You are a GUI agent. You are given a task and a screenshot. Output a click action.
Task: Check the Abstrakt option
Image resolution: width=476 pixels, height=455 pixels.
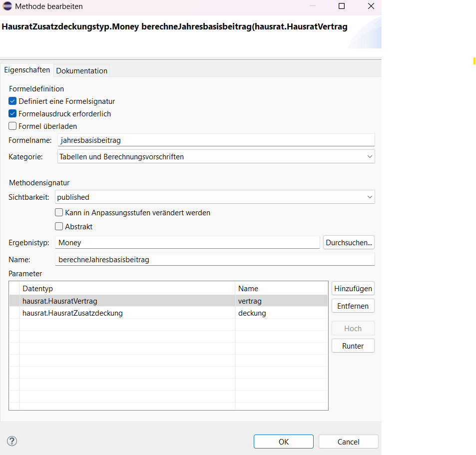(58, 226)
